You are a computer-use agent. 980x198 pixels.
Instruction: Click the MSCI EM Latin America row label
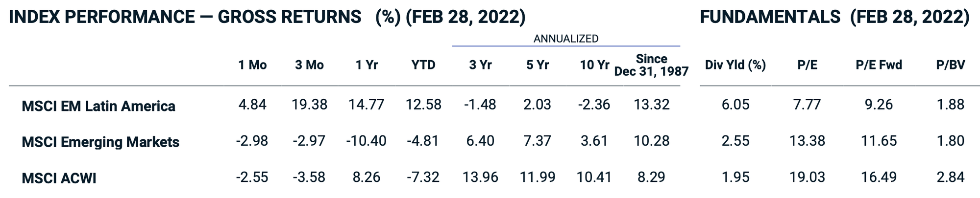98,106
